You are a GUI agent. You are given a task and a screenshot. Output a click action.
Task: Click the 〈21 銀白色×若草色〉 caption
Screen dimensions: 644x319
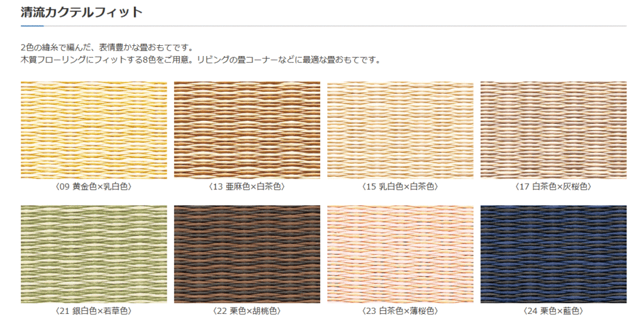pyautogui.click(x=94, y=311)
